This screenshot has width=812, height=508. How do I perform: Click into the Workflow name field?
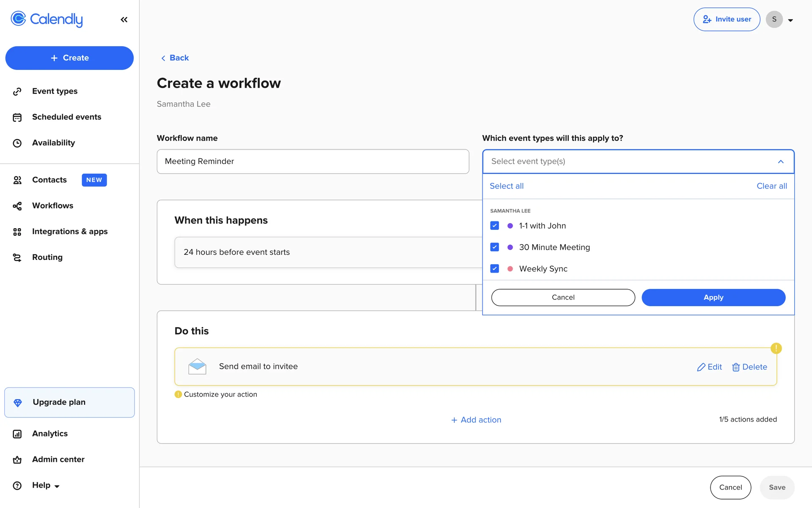coord(313,161)
